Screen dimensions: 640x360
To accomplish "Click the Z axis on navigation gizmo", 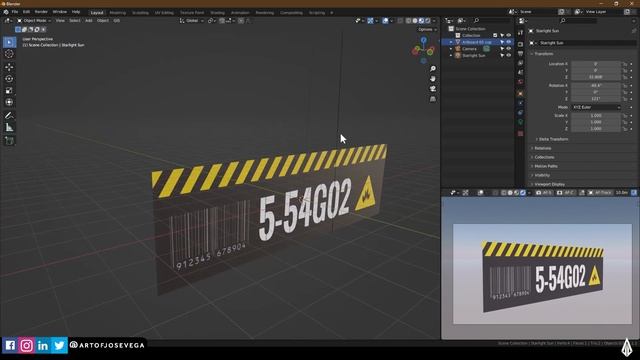I will pyautogui.click(x=424, y=40).
